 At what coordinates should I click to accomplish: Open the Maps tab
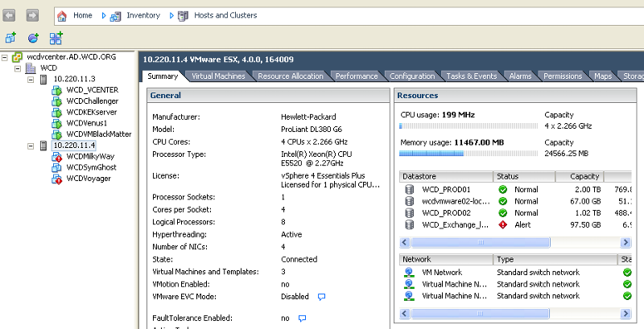click(603, 76)
